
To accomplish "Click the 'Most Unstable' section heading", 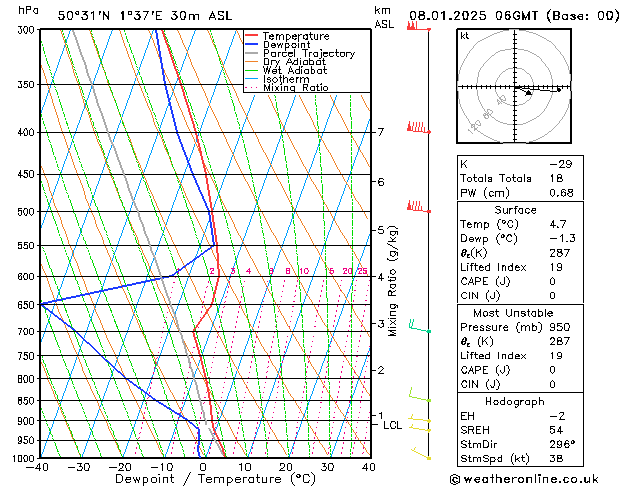I will coord(513,313).
